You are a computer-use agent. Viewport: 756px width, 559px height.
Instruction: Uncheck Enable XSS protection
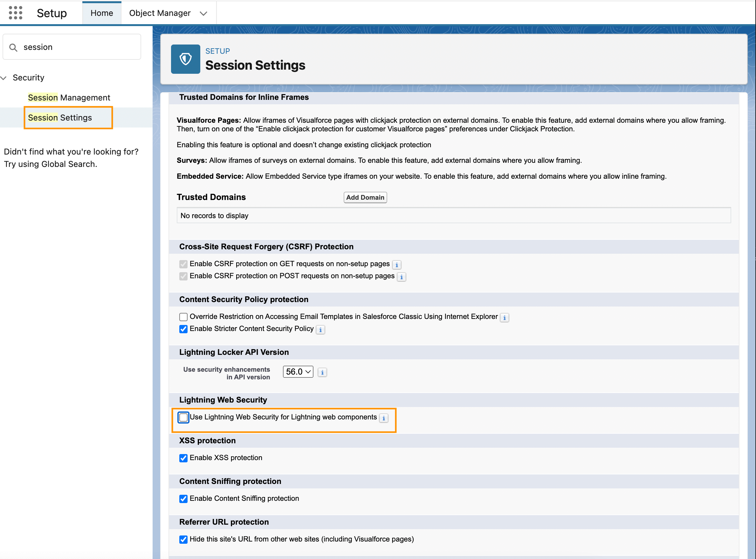[183, 458]
